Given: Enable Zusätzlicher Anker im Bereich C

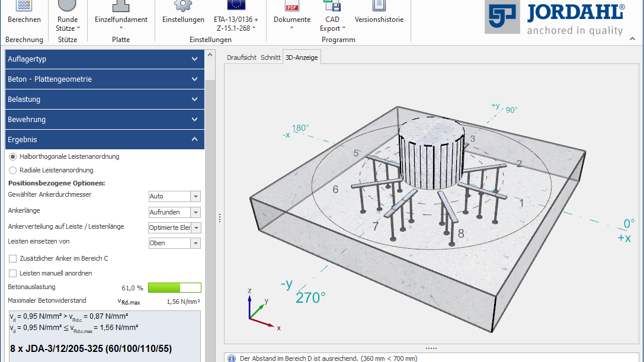Looking at the screenshot, I should (12, 258).
